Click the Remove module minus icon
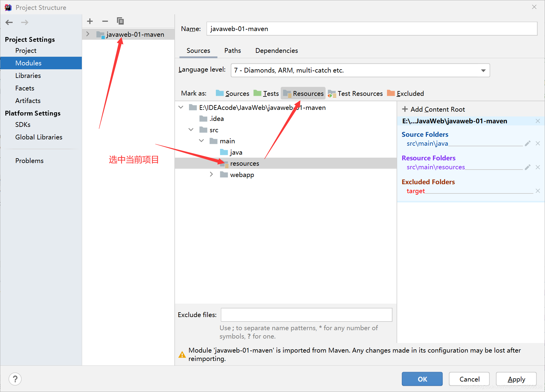 (x=105, y=21)
